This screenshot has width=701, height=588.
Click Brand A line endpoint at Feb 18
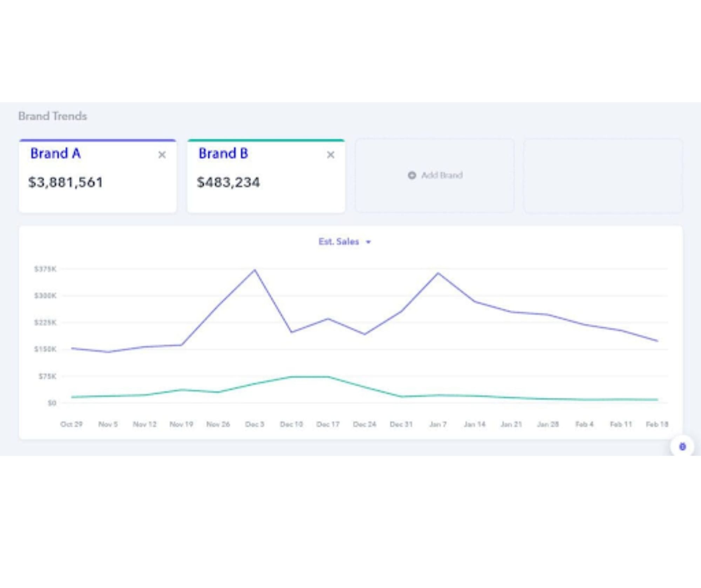[657, 340]
